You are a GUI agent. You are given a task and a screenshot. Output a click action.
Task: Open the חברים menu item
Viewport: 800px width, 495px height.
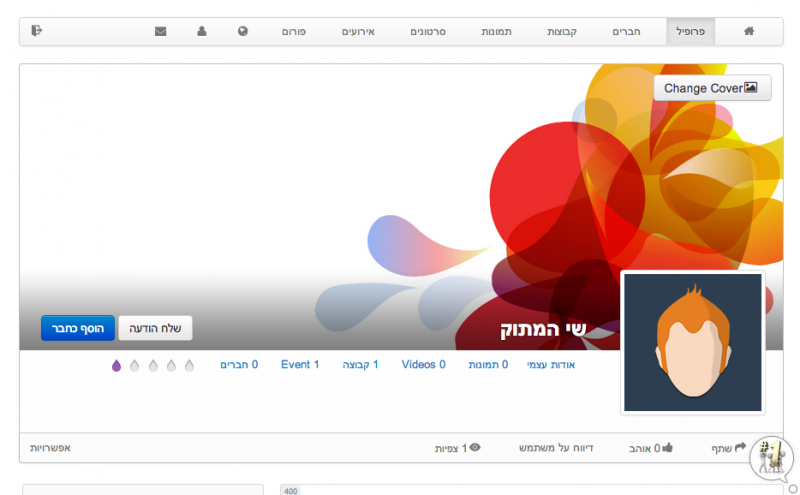[x=626, y=32]
